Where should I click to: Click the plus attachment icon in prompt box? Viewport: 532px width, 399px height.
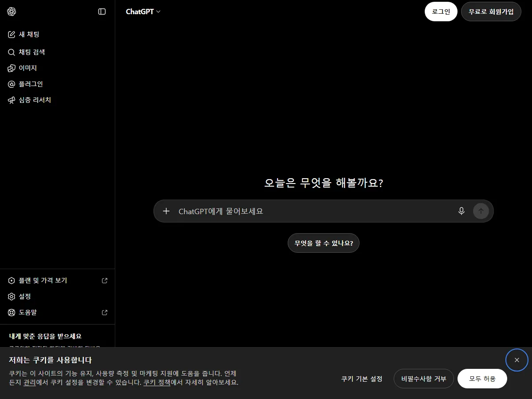(x=166, y=211)
